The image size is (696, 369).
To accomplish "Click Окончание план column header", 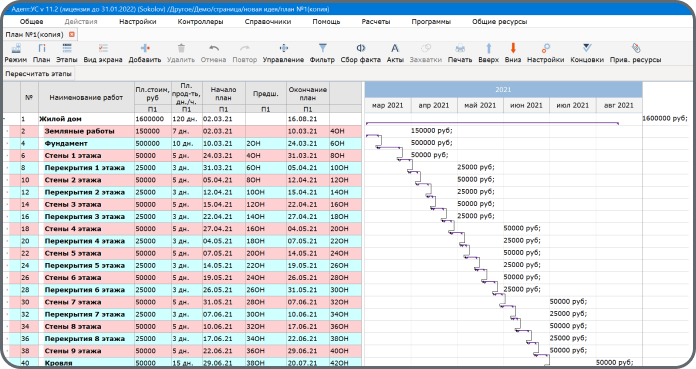I will click(308, 94).
